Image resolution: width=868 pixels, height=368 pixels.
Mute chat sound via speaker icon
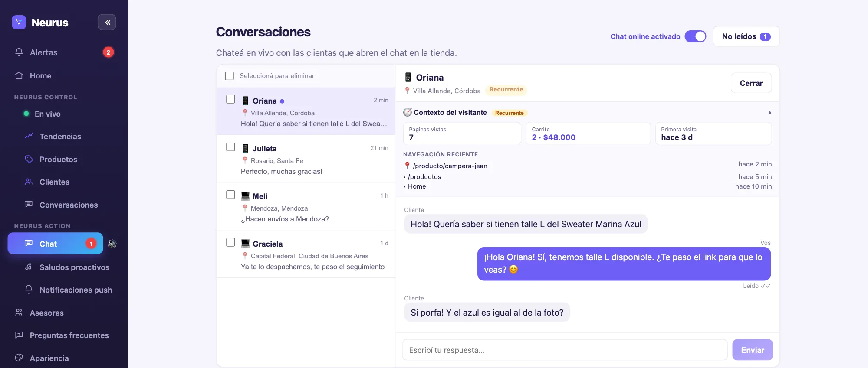(x=112, y=244)
